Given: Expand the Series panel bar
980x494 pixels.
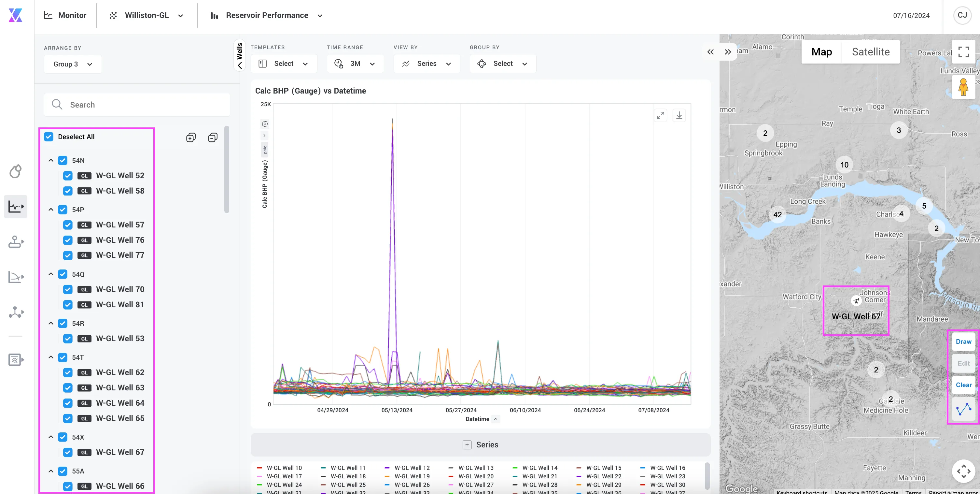Looking at the screenshot, I should point(480,444).
